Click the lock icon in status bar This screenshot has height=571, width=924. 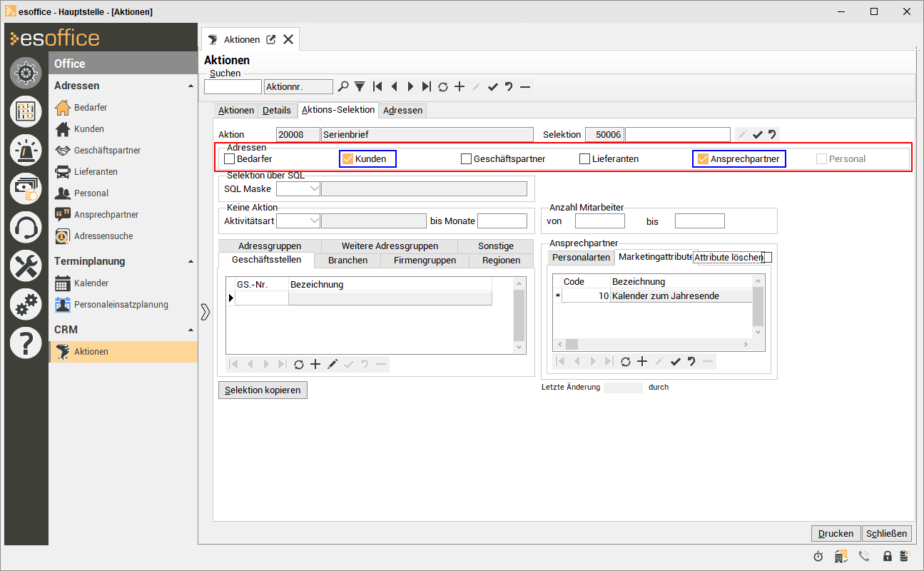(888, 556)
